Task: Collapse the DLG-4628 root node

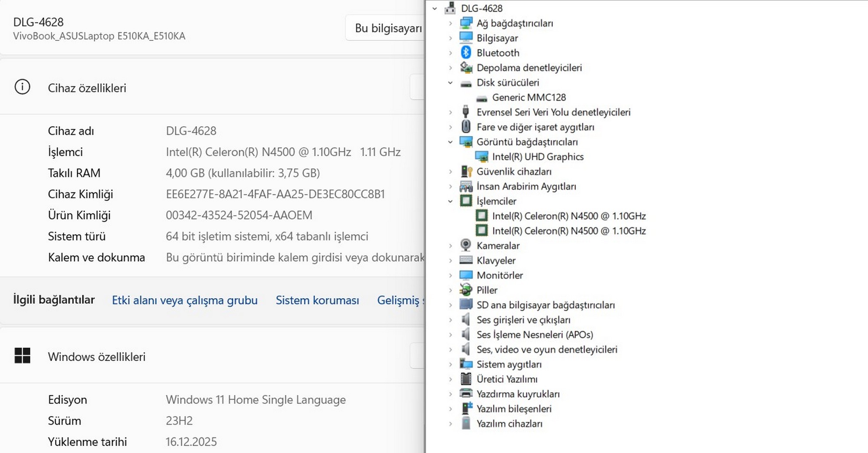Action: point(434,8)
